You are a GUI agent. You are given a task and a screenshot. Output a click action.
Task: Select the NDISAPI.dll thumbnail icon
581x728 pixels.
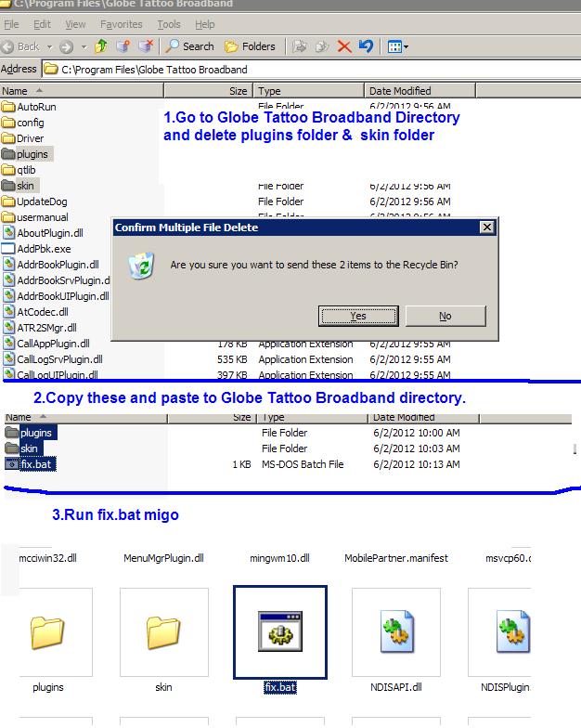(396, 632)
